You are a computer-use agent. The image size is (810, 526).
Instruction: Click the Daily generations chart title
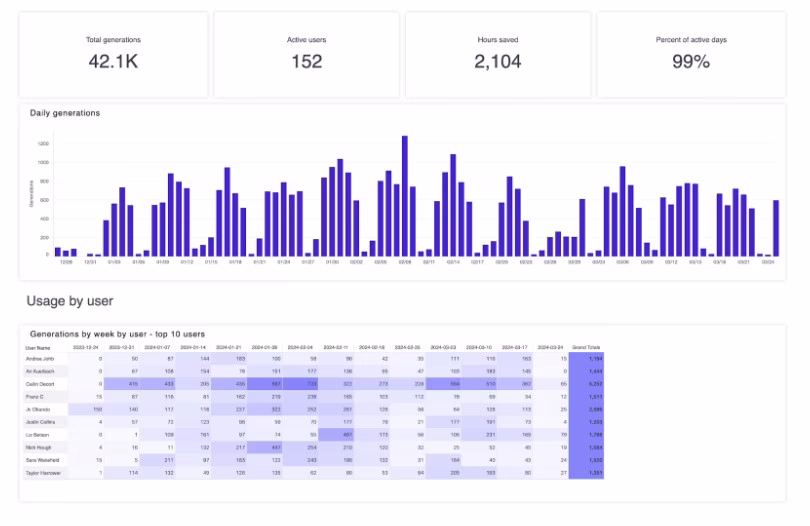65,113
